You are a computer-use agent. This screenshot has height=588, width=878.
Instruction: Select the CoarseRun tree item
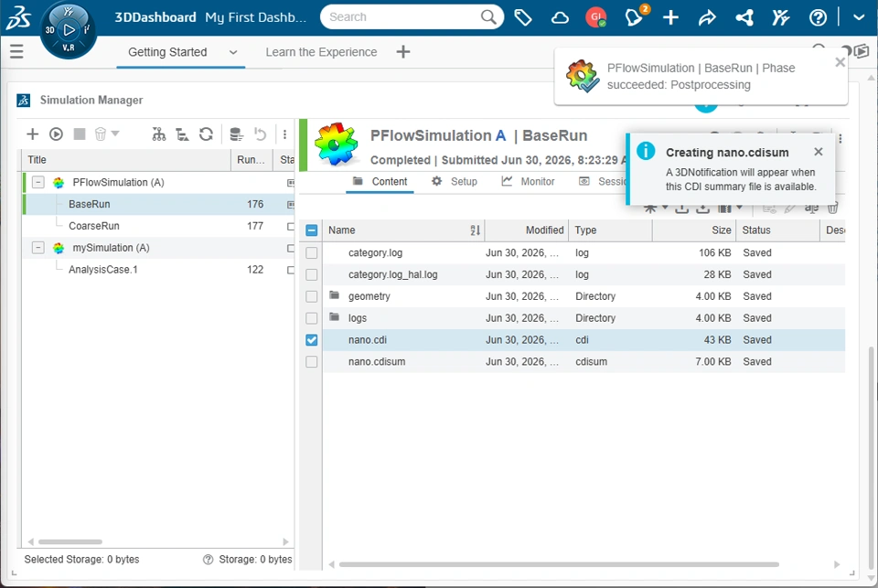pos(94,226)
